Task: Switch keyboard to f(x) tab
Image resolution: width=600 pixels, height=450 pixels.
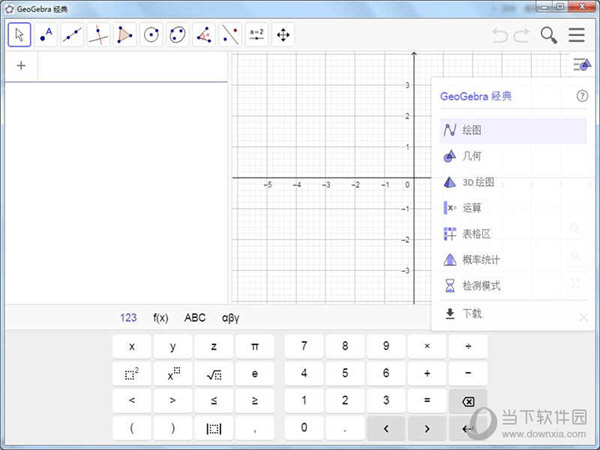Action: click(x=160, y=318)
